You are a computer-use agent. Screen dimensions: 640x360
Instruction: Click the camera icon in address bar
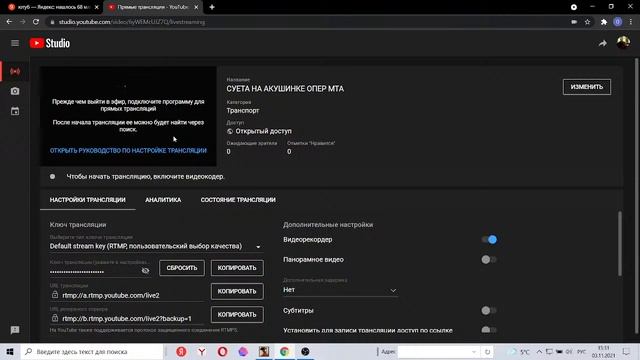[x=574, y=22]
